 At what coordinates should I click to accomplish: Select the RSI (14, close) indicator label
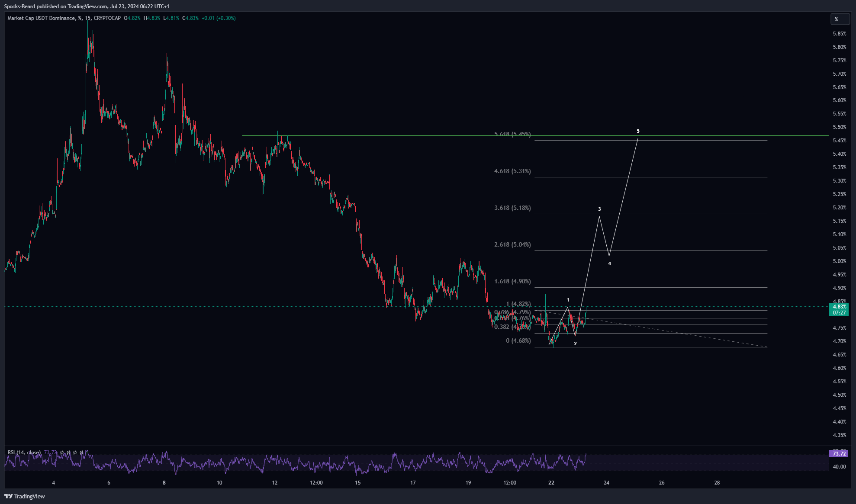[x=24, y=453]
